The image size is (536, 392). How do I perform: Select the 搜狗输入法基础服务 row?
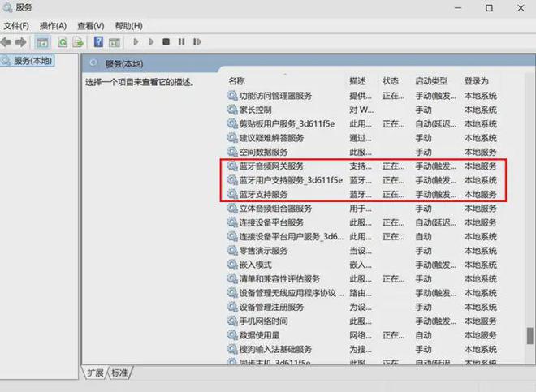(362, 349)
